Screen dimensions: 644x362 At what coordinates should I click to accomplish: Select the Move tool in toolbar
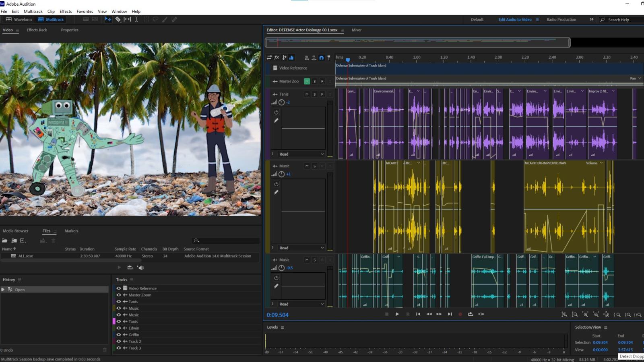click(108, 19)
